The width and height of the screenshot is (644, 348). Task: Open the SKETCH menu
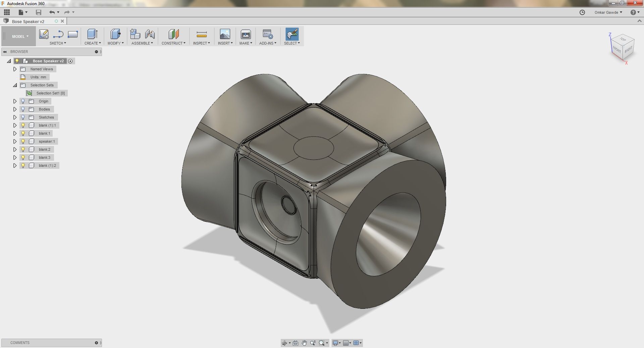click(58, 43)
